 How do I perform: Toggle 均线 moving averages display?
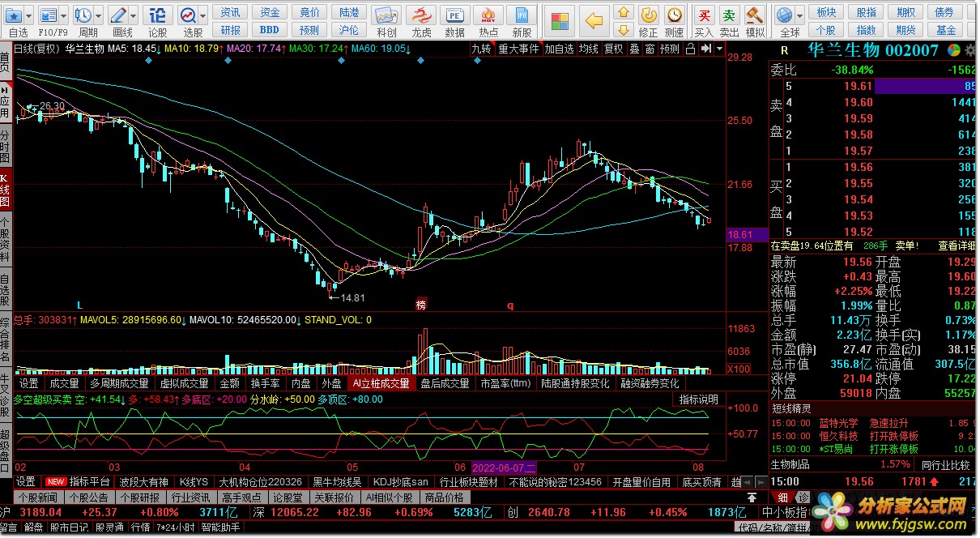click(x=589, y=49)
